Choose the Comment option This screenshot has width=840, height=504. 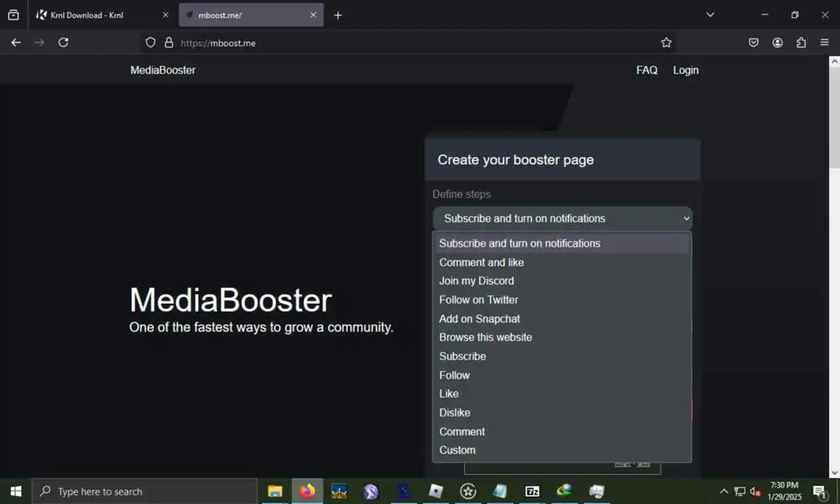click(x=562, y=432)
